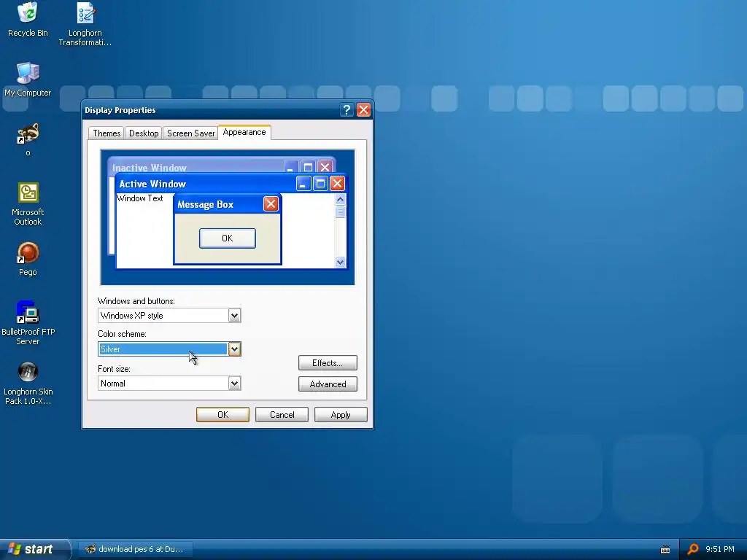This screenshot has width=747, height=560.
Task: Click the Start button
Action: [x=34, y=549]
